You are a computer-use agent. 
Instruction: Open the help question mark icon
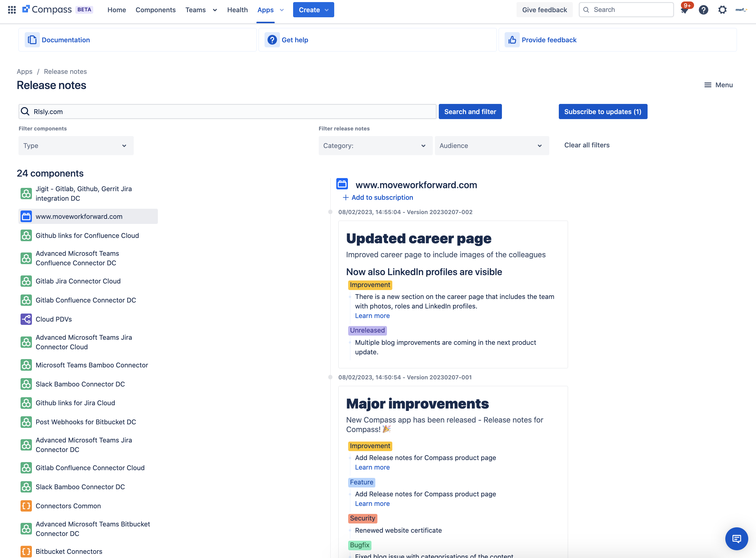point(703,10)
